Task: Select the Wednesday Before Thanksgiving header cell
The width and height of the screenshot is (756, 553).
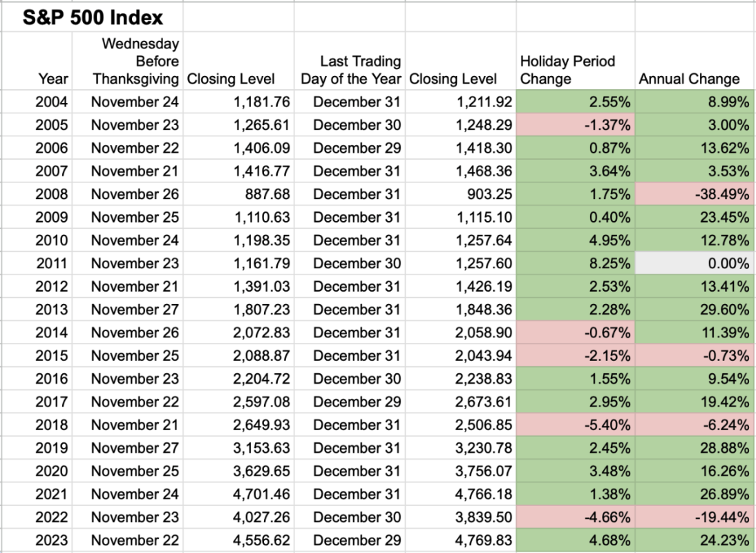Action: point(135,62)
